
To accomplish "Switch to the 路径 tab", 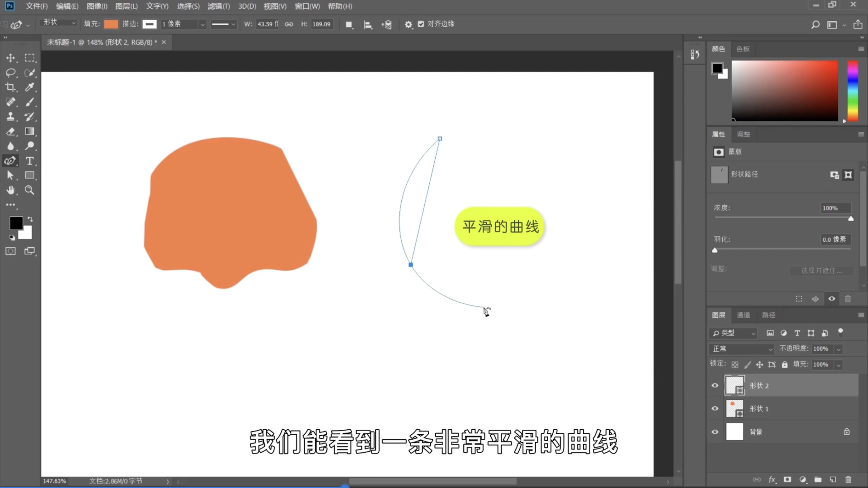I will 768,315.
